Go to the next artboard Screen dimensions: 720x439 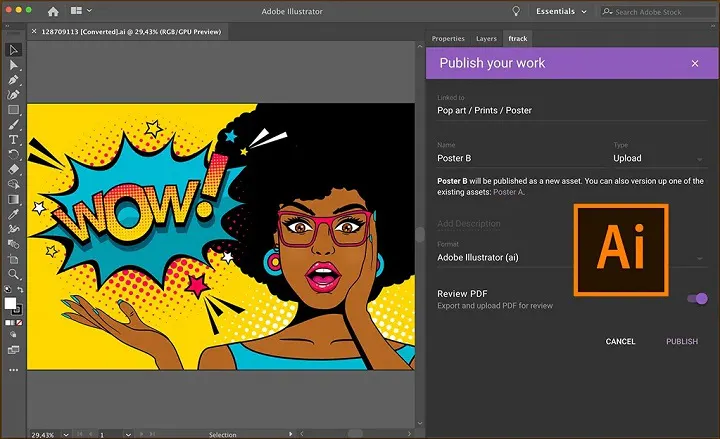tap(141, 434)
